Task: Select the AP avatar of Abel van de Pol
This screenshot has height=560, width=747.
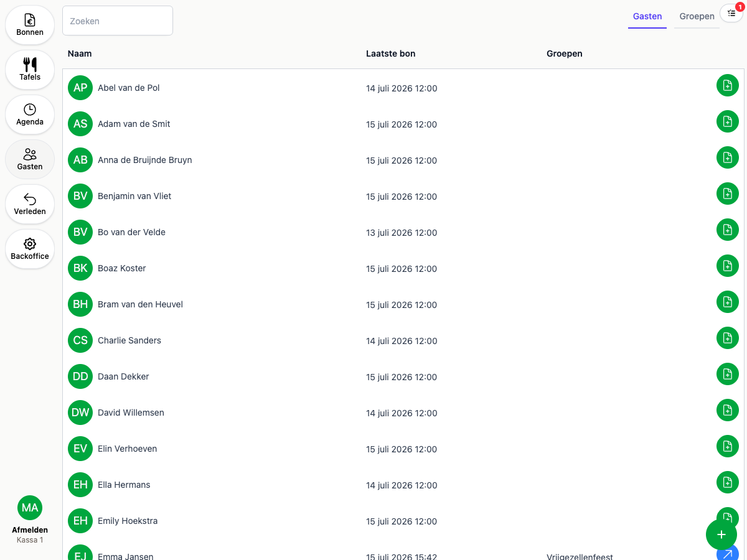Action: point(80,88)
